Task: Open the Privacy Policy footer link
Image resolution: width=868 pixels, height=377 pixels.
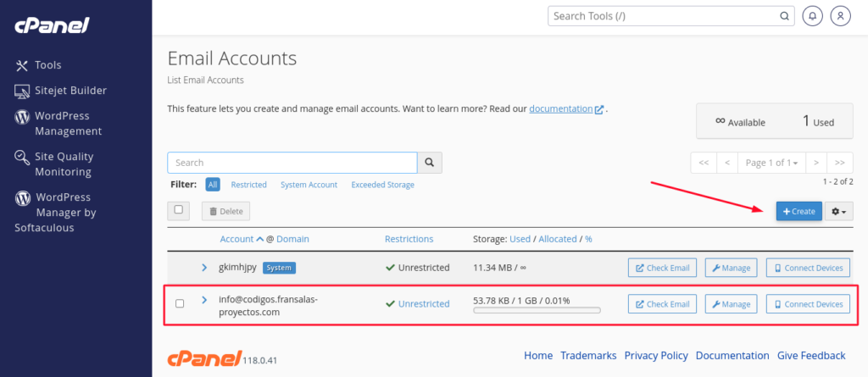Action: (x=656, y=356)
